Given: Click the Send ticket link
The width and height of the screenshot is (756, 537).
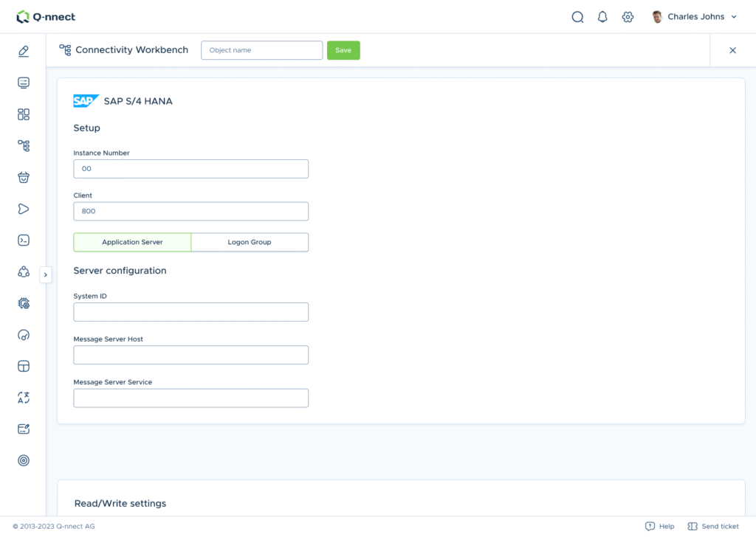Looking at the screenshot, I should tap(720, 527).
